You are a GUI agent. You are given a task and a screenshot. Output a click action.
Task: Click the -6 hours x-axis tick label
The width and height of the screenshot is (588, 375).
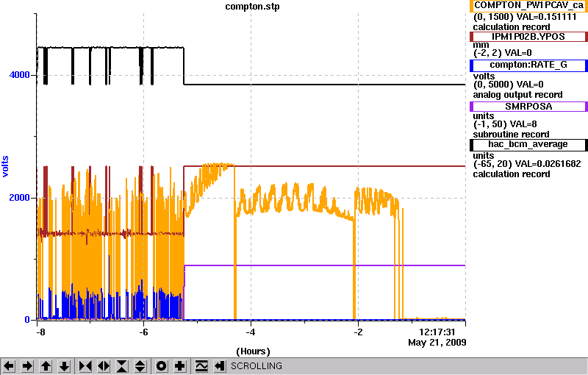pos(143,332)
